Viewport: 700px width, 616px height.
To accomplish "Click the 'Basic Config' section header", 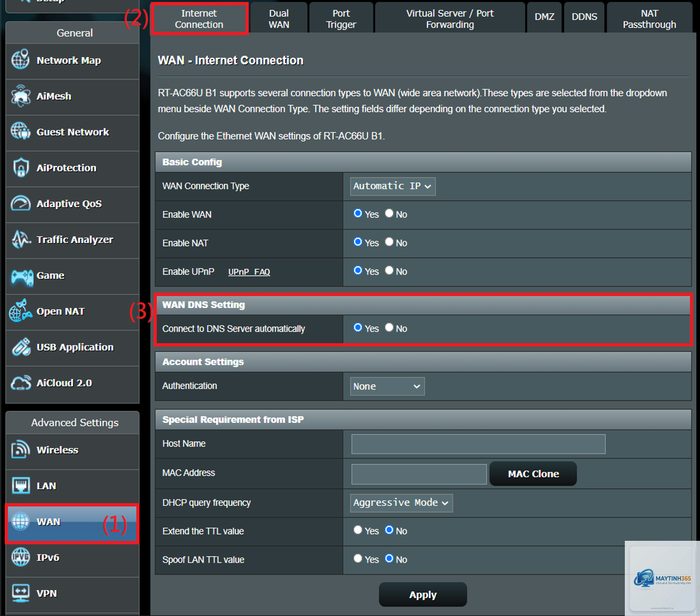I will [423, 162].
